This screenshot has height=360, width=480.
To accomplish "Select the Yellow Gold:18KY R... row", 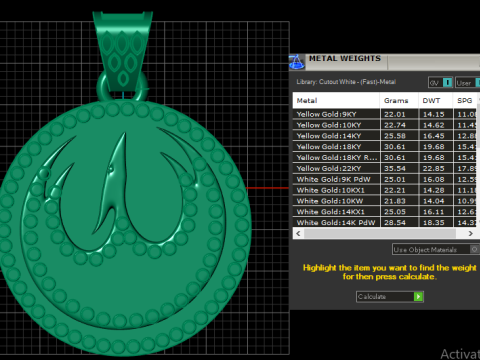I will pos(386,157).
